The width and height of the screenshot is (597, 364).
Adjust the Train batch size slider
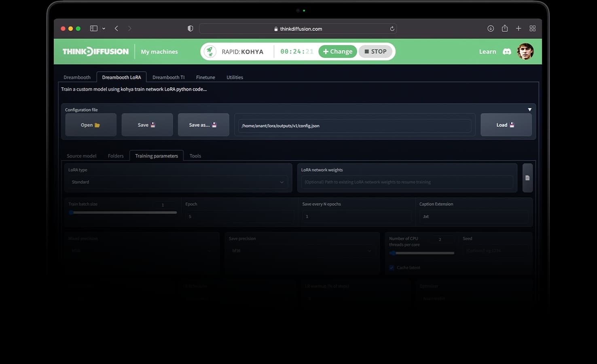[x=123, y=213]
